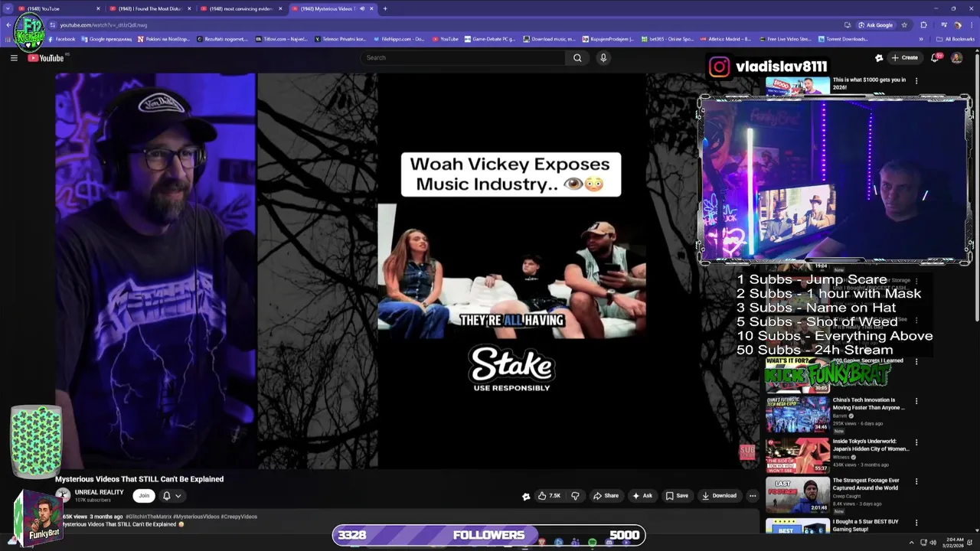Viewport: 980px width, 551px height.
Task: Share the video
Action: [x=606, y=495]
